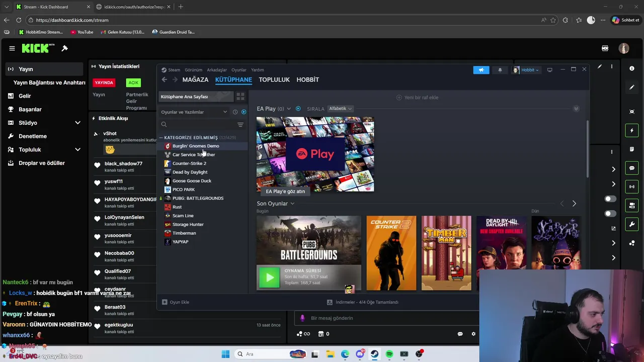Collapse the Kategorize Edilmemiş category
The height and width of the screenshot is (362, 644).
click(162, 137)
